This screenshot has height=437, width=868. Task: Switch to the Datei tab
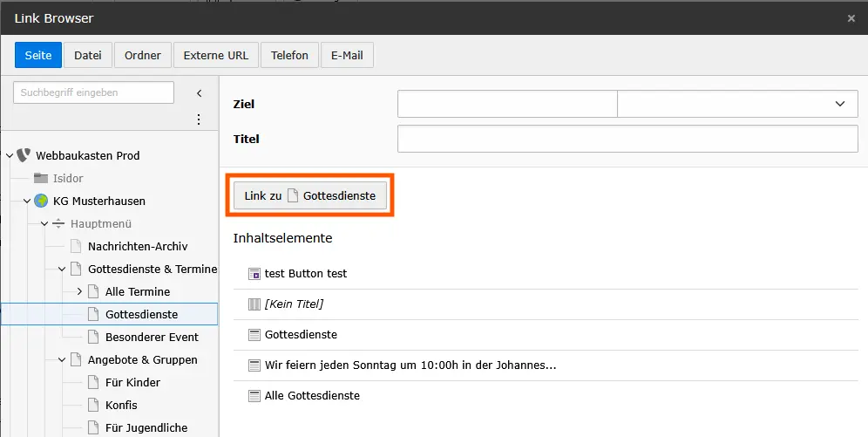87,55
